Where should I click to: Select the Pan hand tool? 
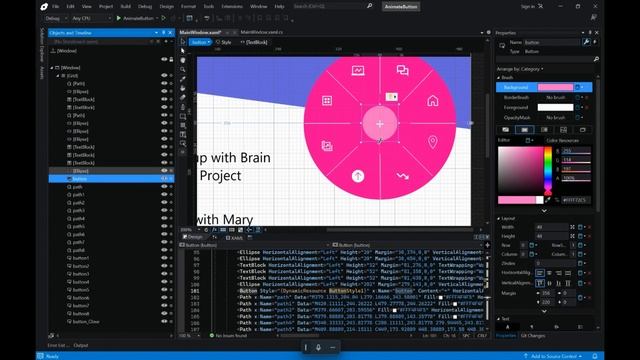(183, 60)
